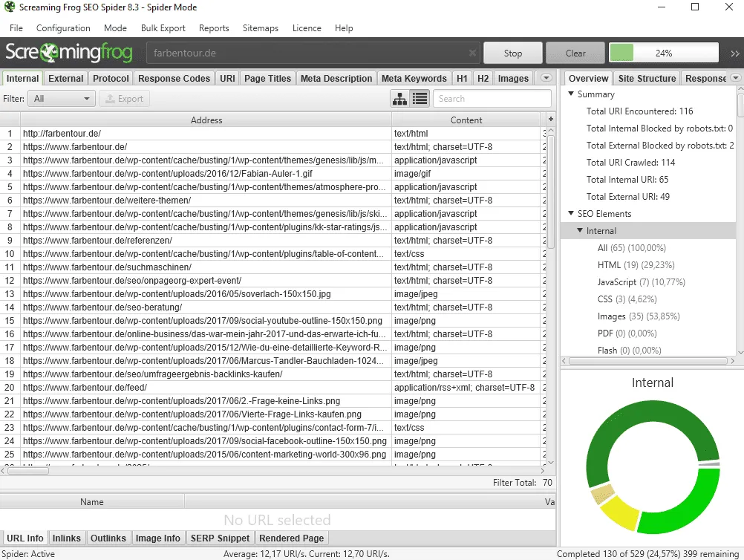744x560 pixels.
Task: Open the Licence menu
Action: pyautogui.click(x=307, y=28)
